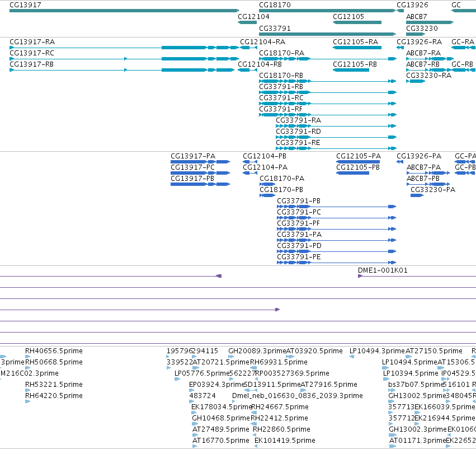The height and width of the screenshot is (449, 476).
Task: Select transcript CG33791-RB
Action: point(328,92)
